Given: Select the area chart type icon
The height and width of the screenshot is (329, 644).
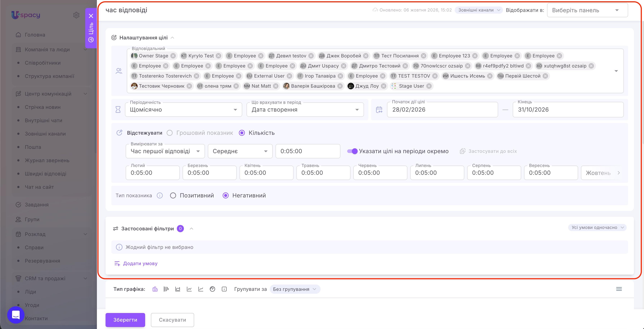Looking at the screenshot, I should point(178,289).
